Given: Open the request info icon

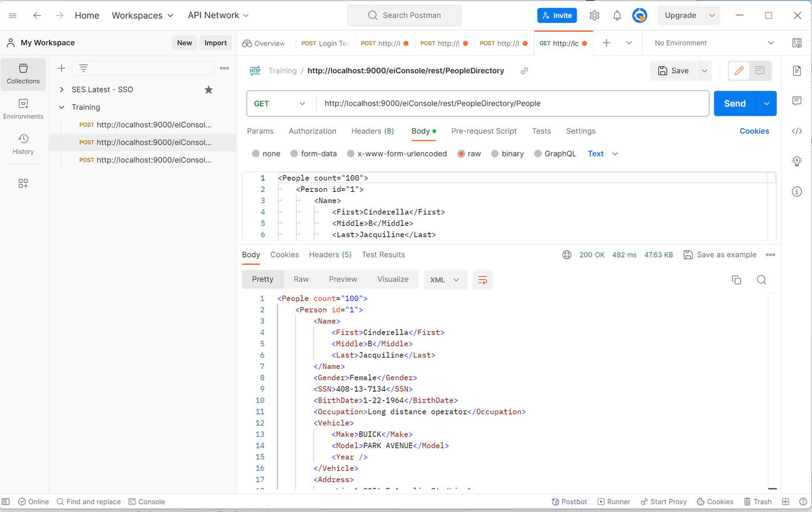Looking at the screenshot, I should pyautogui.click(x=797, y=191).
